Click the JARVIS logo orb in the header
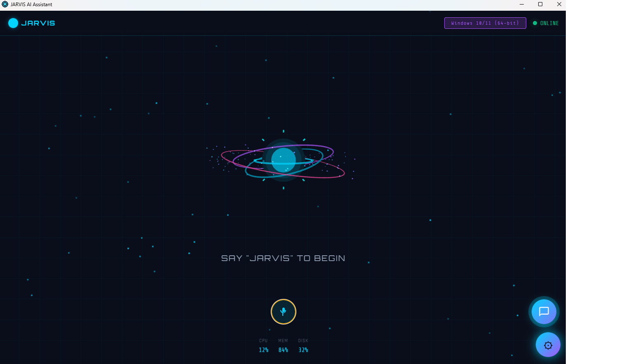The height and width of the screenshot is (364, 633). (x=13, y=23)
